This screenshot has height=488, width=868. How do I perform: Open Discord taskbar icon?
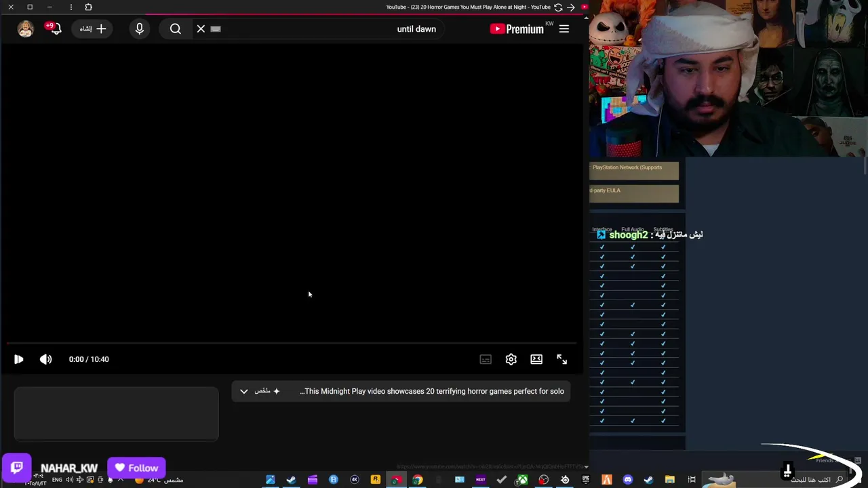tap(628, 480)
